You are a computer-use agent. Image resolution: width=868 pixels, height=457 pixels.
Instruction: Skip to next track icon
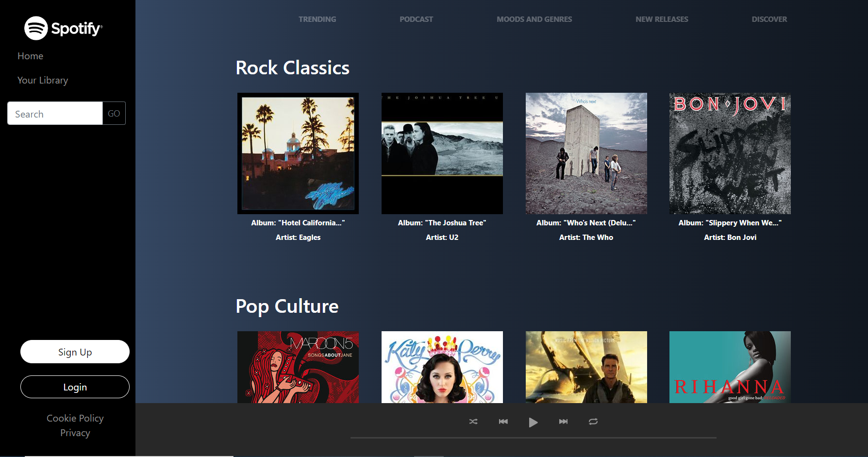pyautogui.click(x=563, y=422)
